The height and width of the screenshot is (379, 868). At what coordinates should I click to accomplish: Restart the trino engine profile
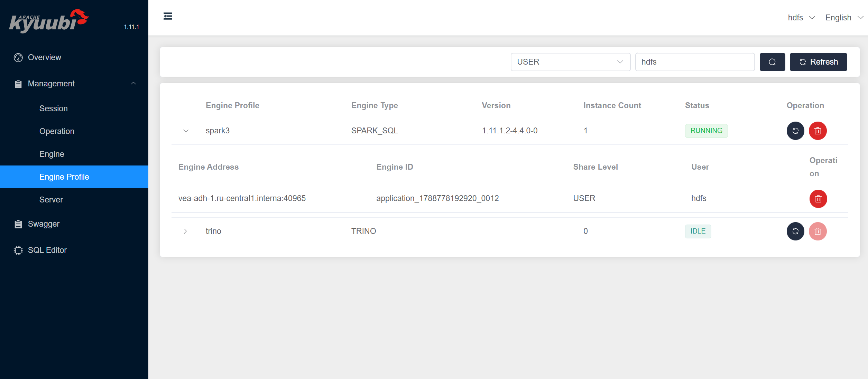click(795, 231)
